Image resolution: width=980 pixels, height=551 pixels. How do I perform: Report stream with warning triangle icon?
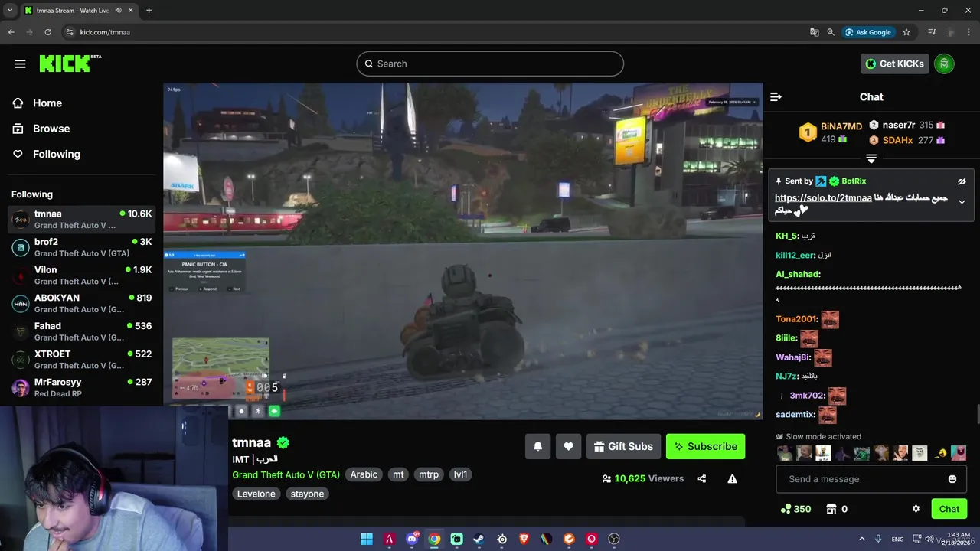point(733,479)
